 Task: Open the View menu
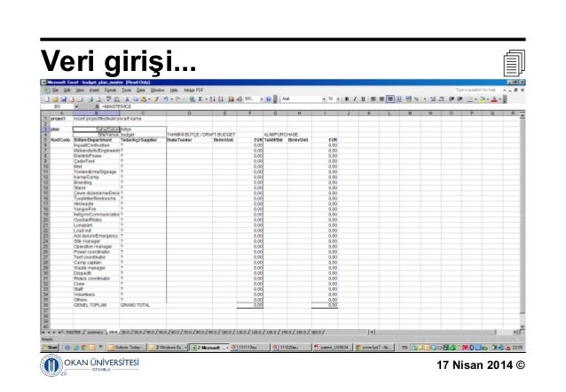point(80,90)
